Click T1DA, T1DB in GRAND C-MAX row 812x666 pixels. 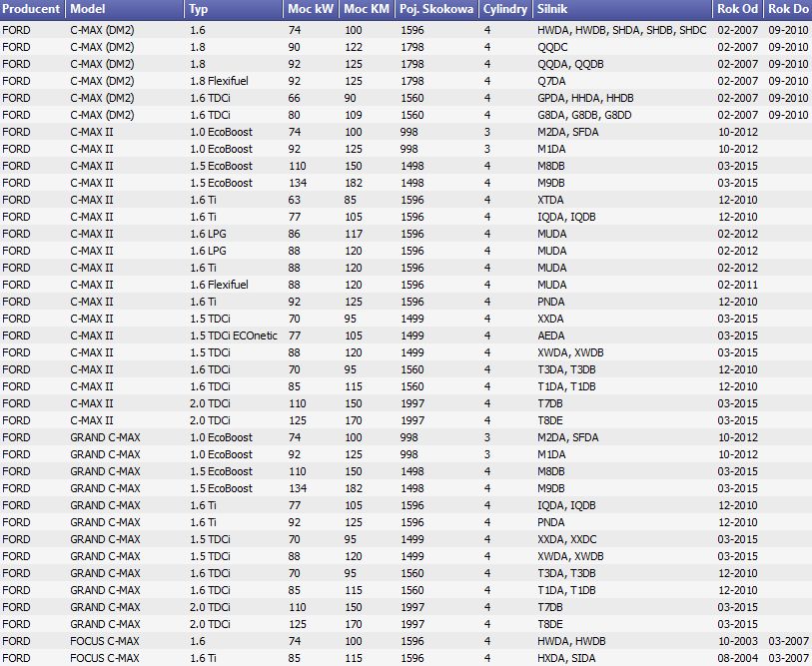point(566,590)
